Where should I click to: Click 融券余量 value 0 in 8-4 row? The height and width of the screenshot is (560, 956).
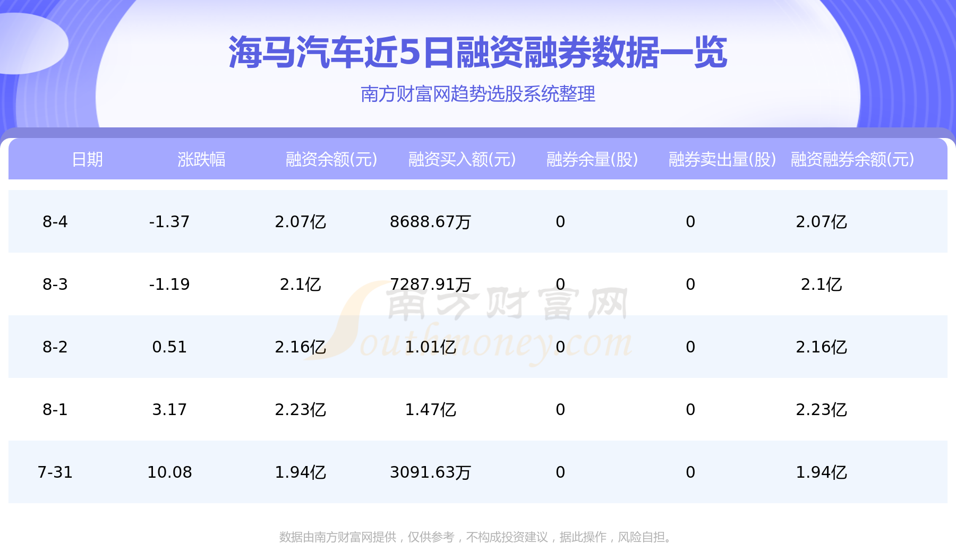click(560, 221)
